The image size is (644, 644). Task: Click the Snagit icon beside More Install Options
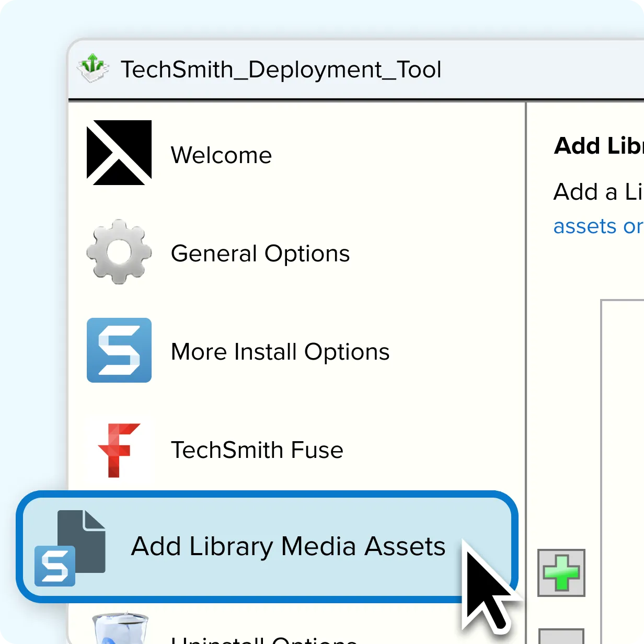coord(119,350)
